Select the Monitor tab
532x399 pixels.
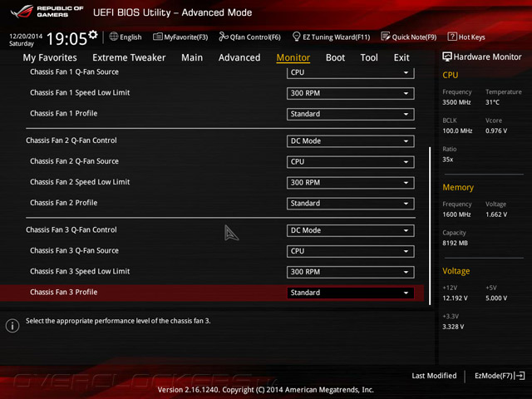pyautogui.click(x=293, y=57)
